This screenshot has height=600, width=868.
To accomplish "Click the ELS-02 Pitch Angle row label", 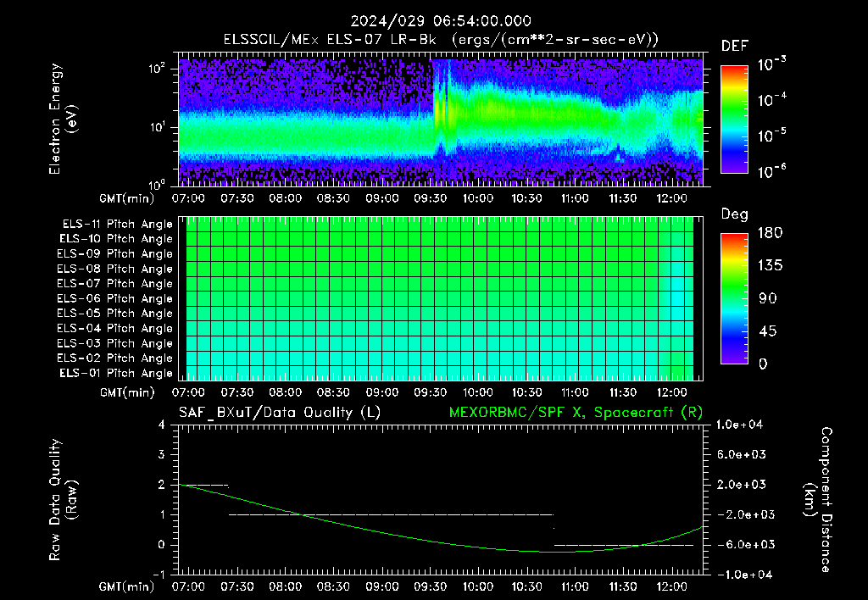I will (x=115, y=358).
